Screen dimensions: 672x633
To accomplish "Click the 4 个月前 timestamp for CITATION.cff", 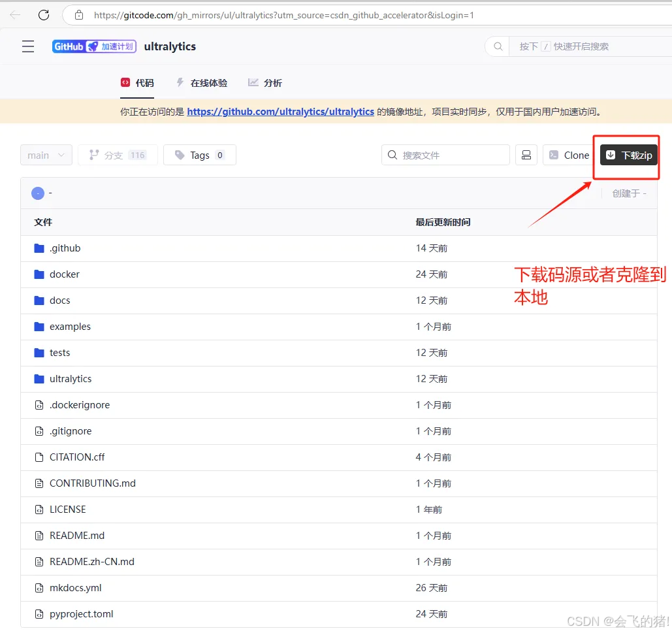I will [x=433, y=457].
